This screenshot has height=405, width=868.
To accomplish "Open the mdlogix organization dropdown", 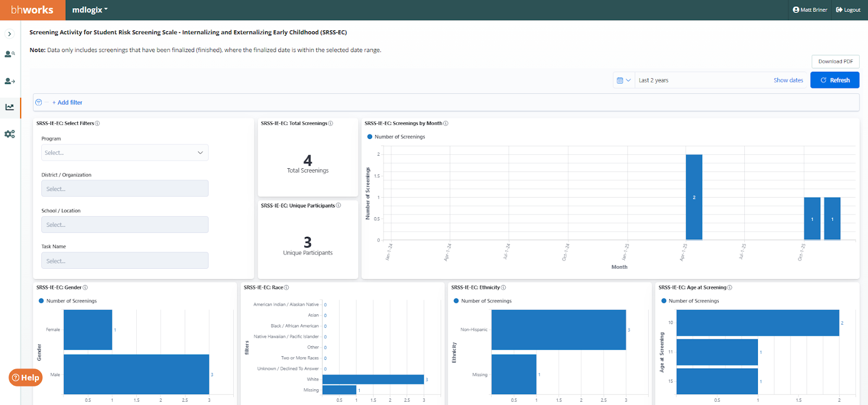I will pos(90,10).
